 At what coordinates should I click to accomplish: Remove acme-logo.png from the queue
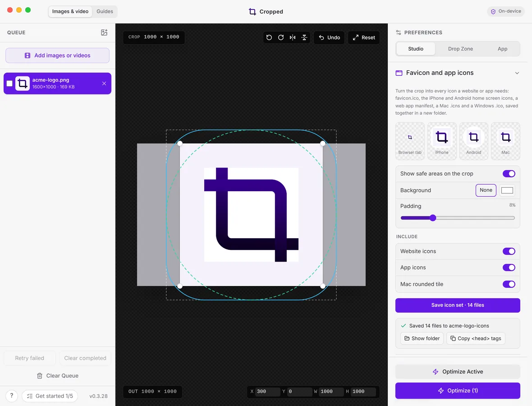104,83
